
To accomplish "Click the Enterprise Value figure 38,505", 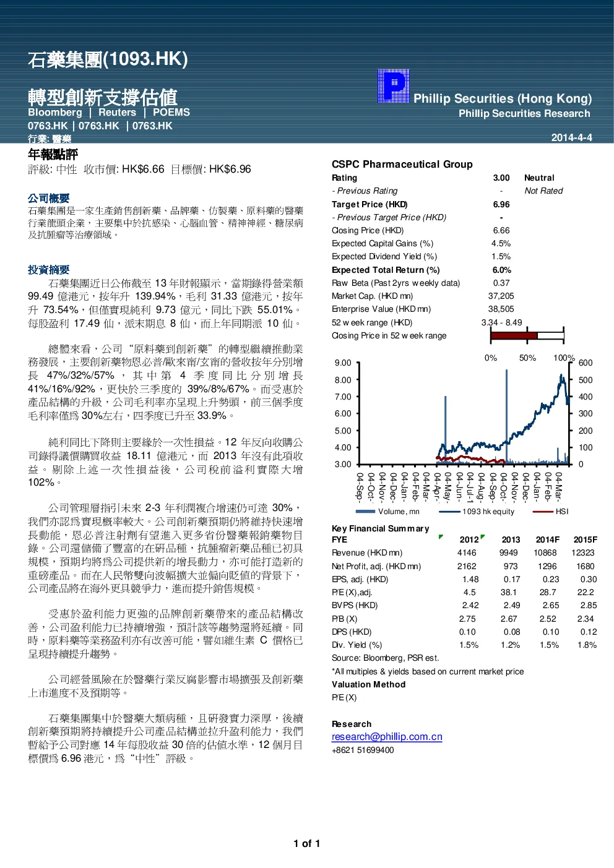I will point(501,309).
